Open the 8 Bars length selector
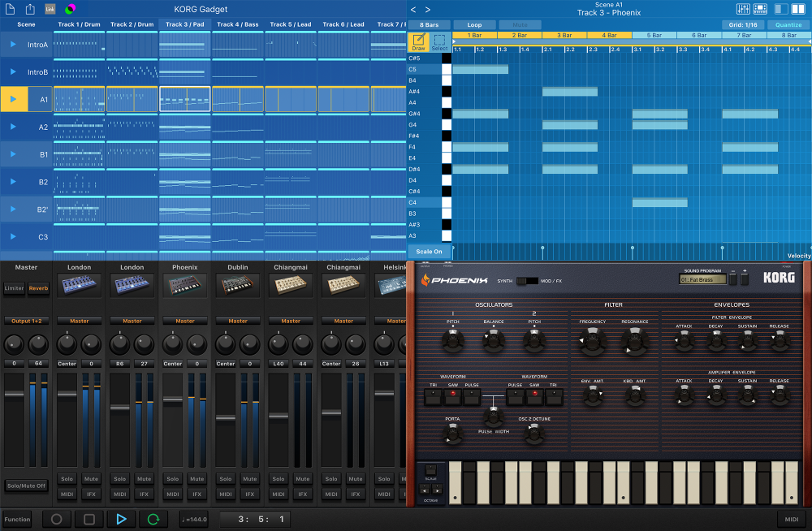This screenshot has width=812, height=531. [430, 25]
